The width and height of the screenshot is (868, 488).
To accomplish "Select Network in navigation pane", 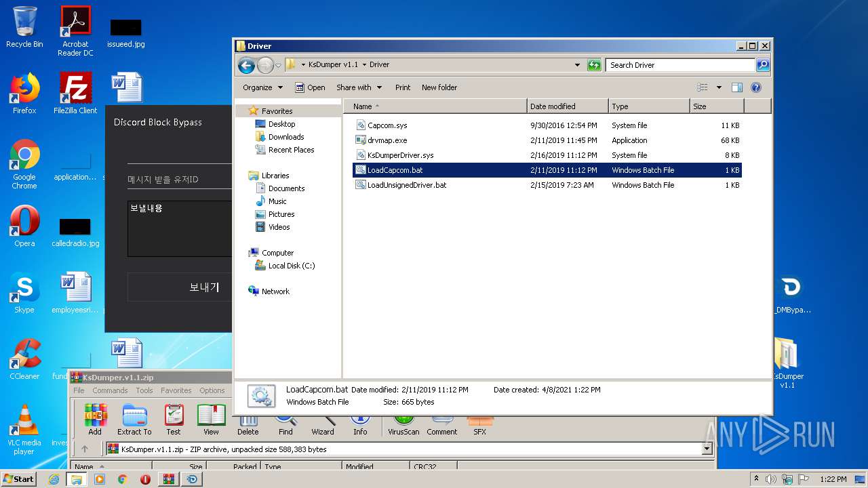I will (x=275, y=291).
